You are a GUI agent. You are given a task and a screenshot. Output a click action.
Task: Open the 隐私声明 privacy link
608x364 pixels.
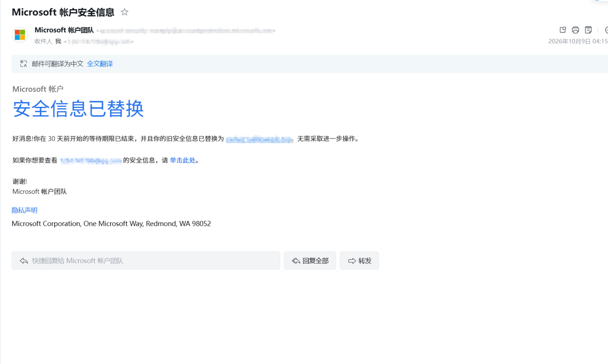[24, 210]
